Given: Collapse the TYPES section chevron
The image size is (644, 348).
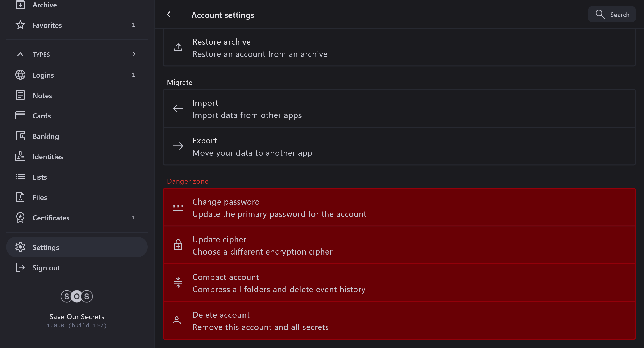Looking at the screenshot, I should pyautogui.click(x=20, y=55).
